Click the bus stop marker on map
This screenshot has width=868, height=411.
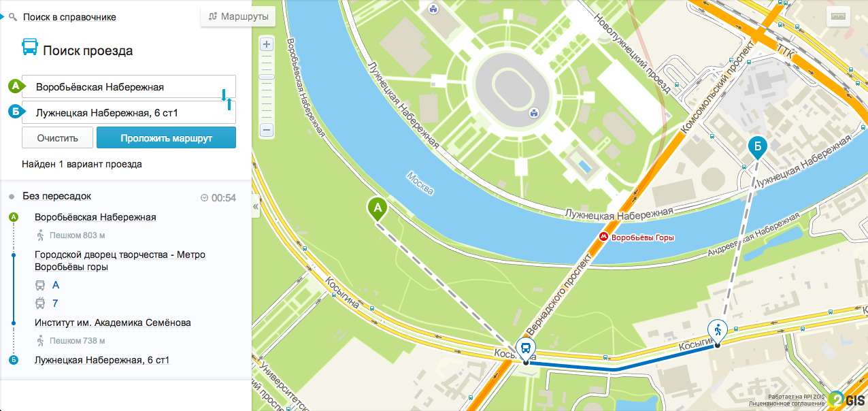(x=525, y=349)
